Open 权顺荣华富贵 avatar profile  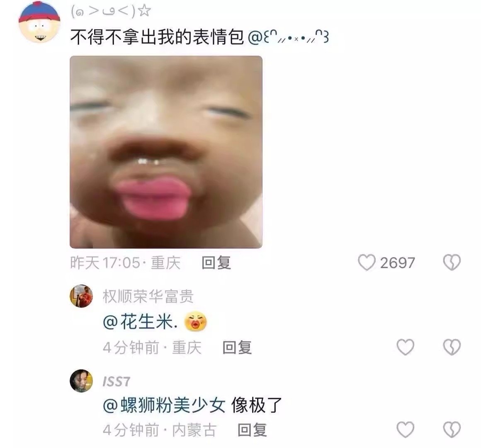pos(81,296)
